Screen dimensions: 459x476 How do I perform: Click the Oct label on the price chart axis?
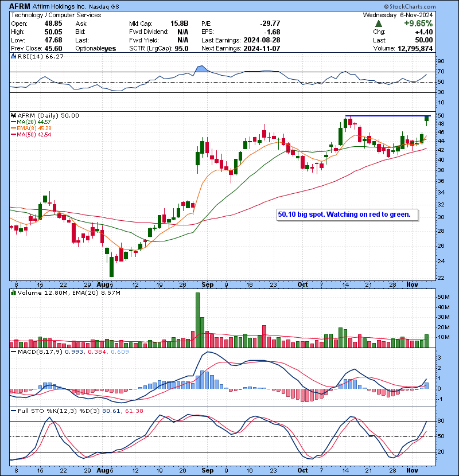302,285
